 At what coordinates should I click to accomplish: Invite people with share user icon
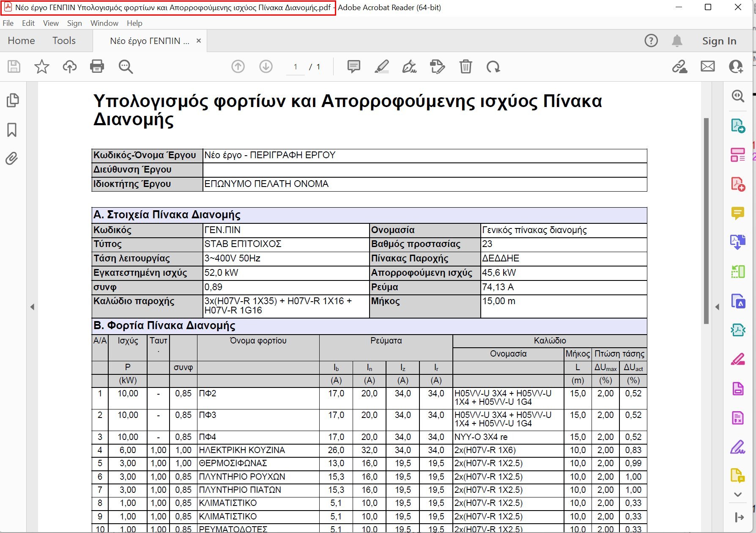click(736, 66)
